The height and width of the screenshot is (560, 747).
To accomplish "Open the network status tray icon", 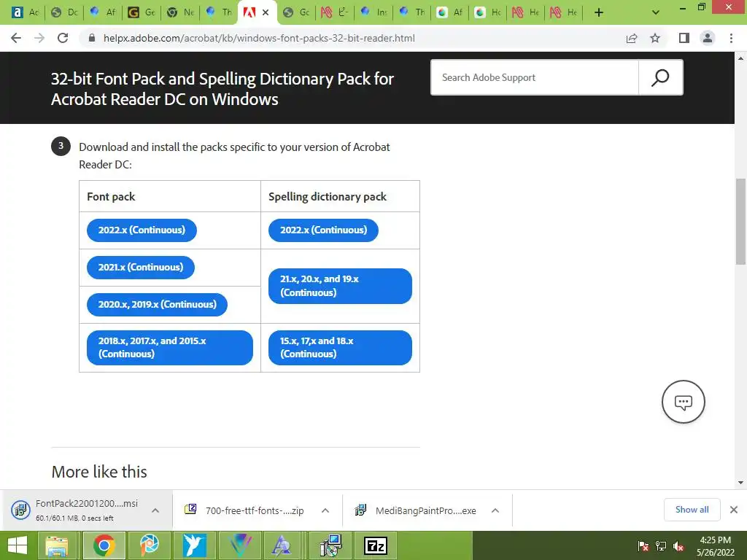I will click(661, 546).
